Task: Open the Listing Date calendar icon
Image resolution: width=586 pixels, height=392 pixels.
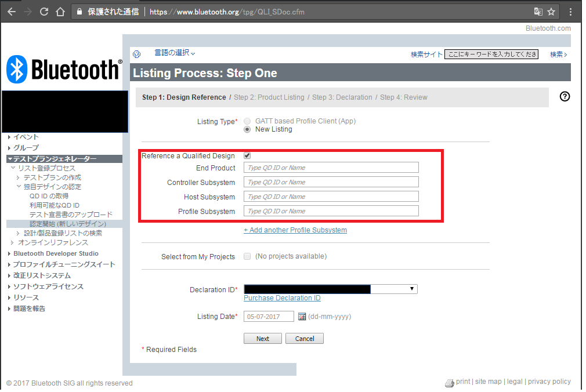Action: pos(302,317)
